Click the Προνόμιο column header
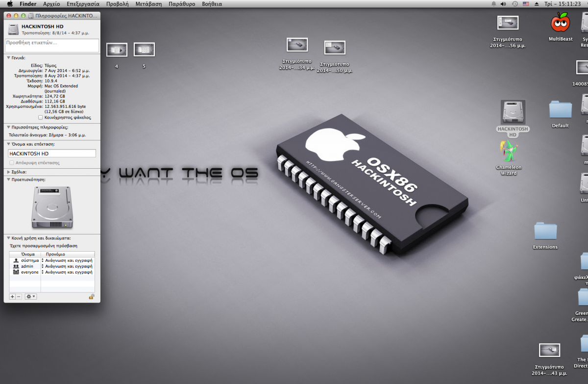This screenshot has height=384, width=588. 55,255
